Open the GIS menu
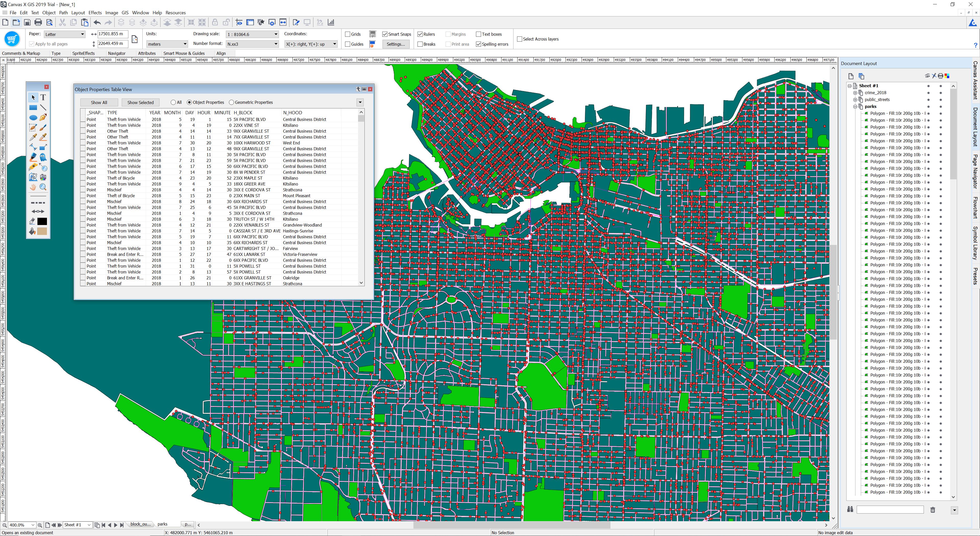980x536 pixels. (x=125, y=13)
